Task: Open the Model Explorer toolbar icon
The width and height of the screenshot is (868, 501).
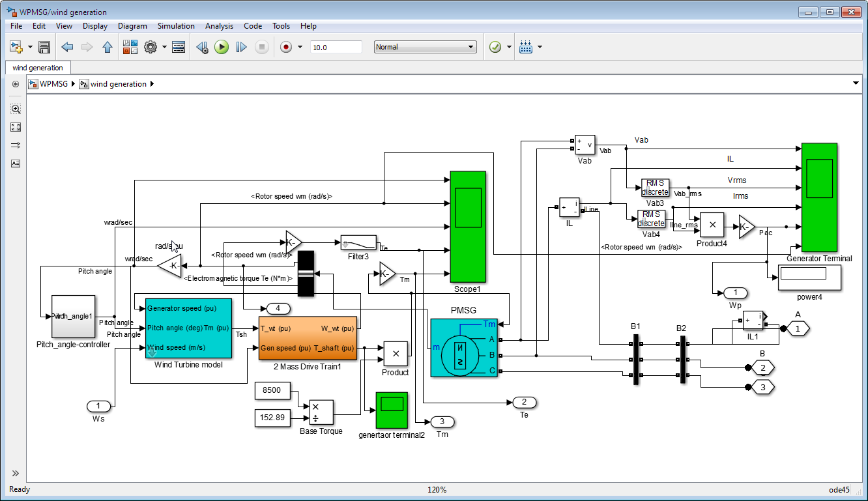Action: click(x=179, y=47)
